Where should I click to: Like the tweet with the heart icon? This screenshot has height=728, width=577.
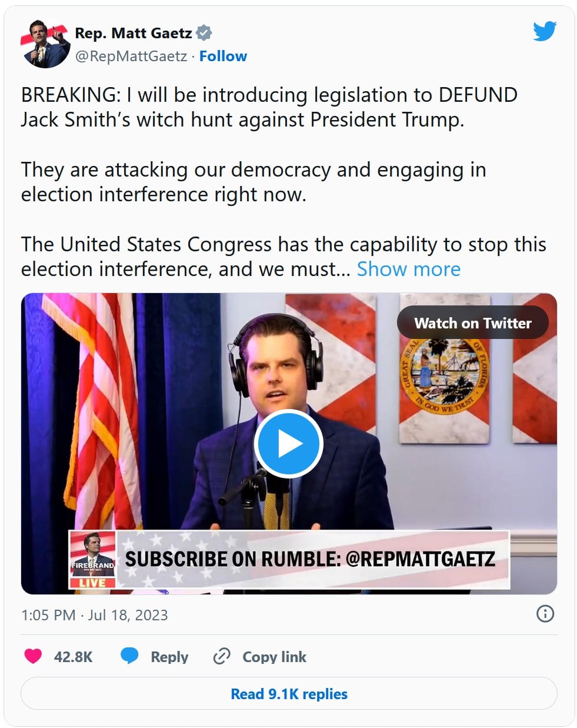(33, 656)
